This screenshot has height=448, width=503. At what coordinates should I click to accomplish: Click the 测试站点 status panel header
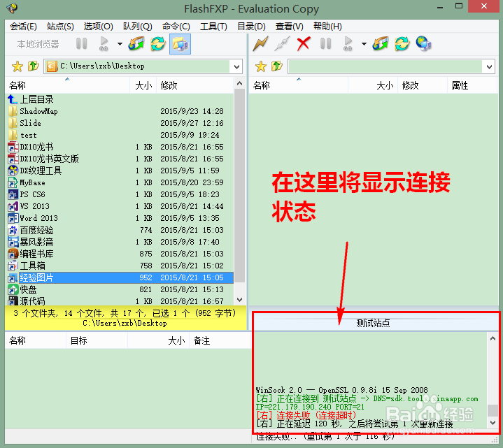pos(374,323)
